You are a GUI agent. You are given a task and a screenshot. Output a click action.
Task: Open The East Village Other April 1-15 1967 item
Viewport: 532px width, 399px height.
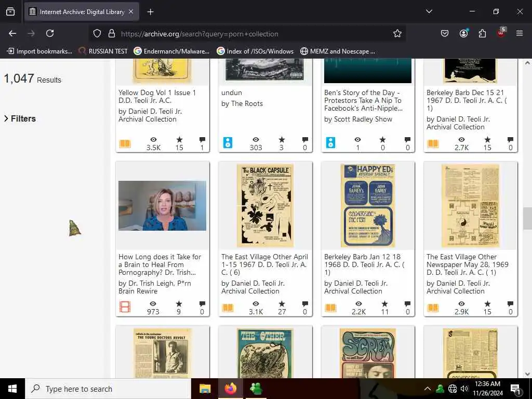[x=264, y=264]
